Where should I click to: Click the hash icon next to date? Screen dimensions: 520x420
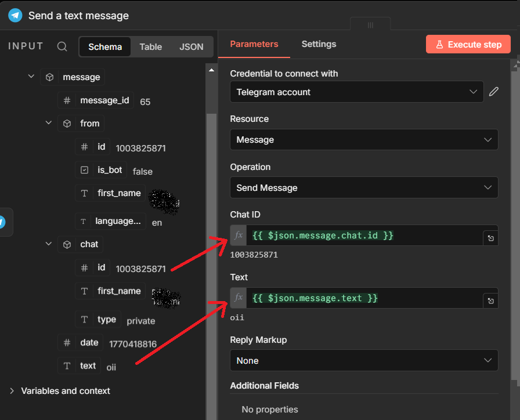point(67,342)
